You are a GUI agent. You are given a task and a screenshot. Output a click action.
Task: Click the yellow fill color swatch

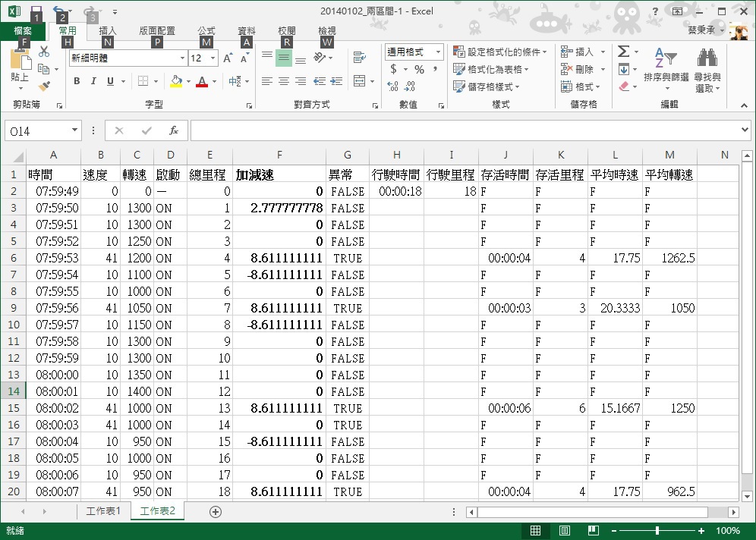pos(176,82)
